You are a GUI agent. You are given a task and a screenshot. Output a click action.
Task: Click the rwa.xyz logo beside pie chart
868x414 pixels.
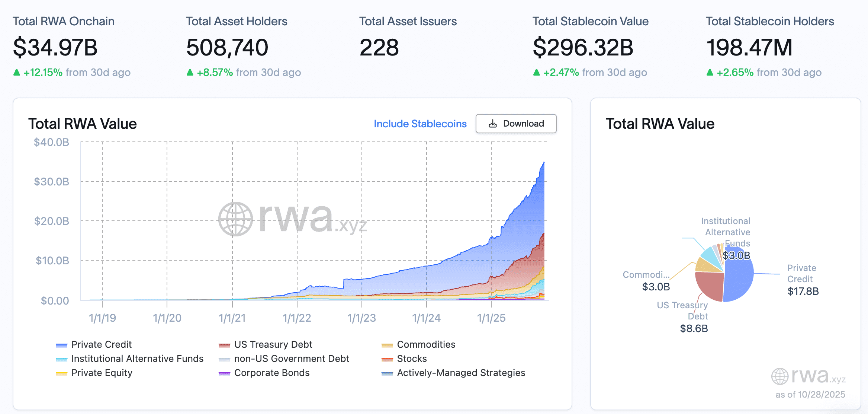tap(808, 376)
